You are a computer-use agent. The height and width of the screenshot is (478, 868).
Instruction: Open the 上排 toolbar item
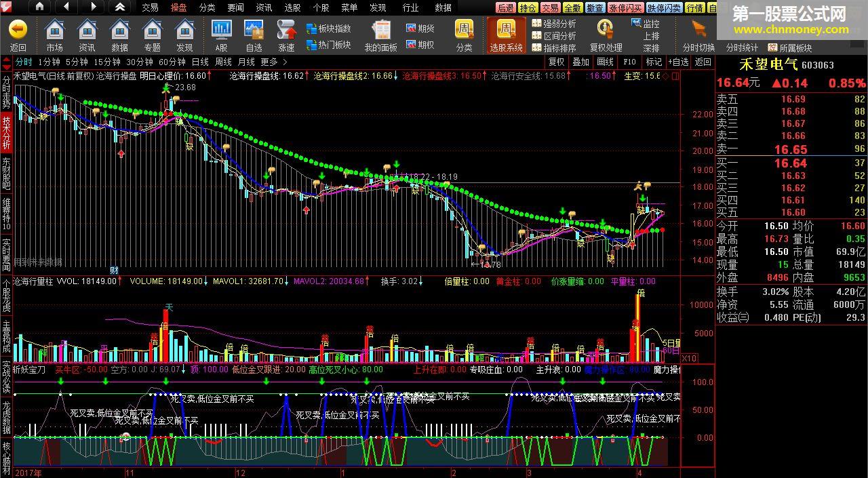point(651,36)
